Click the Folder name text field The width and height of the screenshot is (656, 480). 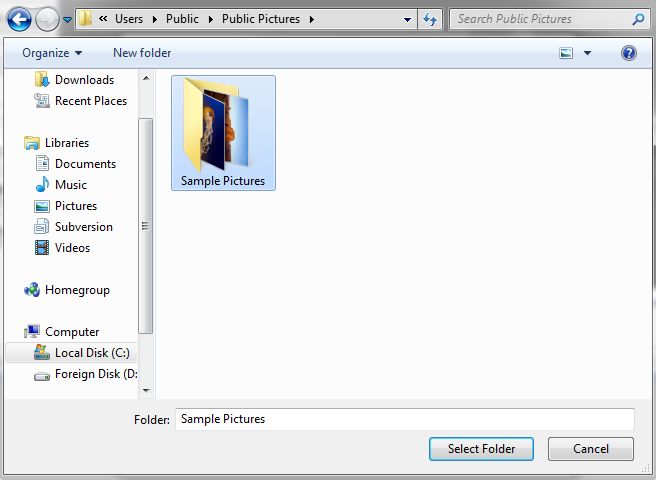click(405, 419)
